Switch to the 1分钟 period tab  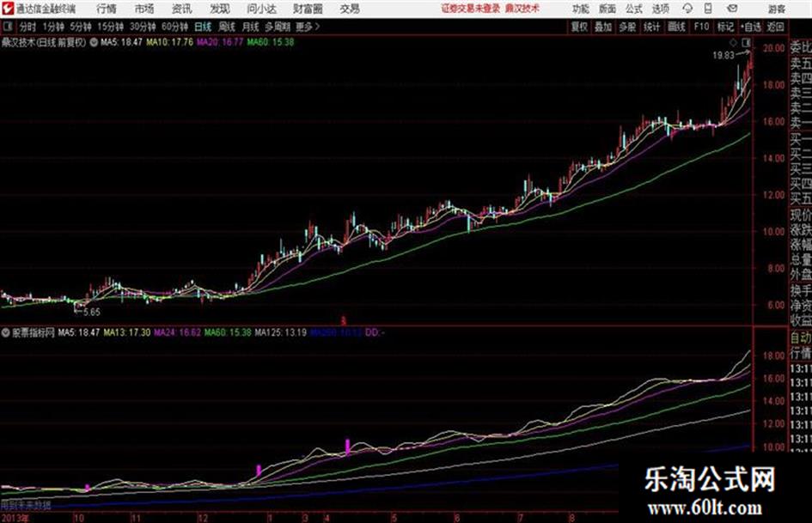click(x=53, y=27)
